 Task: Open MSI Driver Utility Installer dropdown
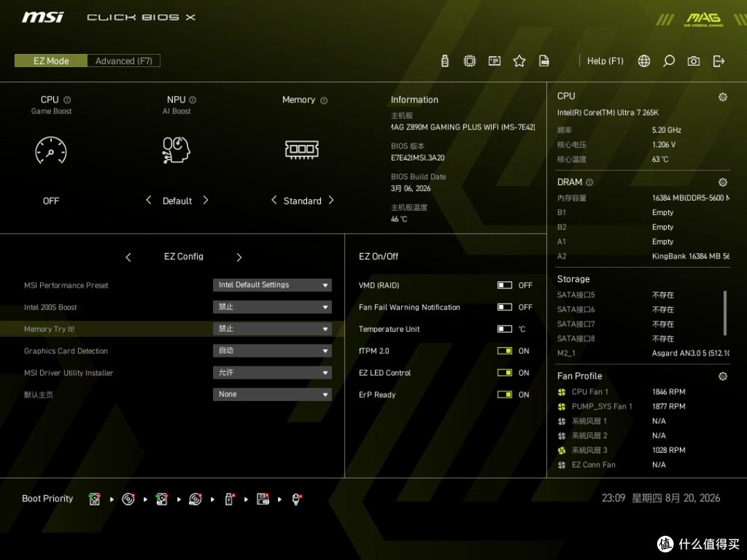(272, 373)
